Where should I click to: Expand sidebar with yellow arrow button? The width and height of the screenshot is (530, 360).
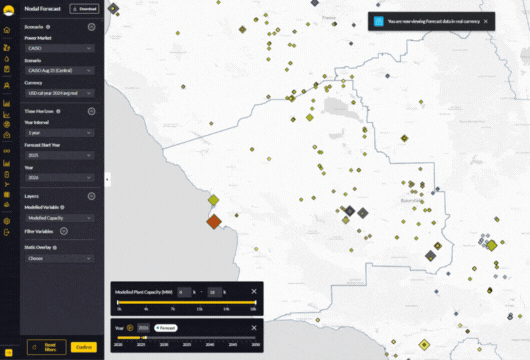point(9,353)
